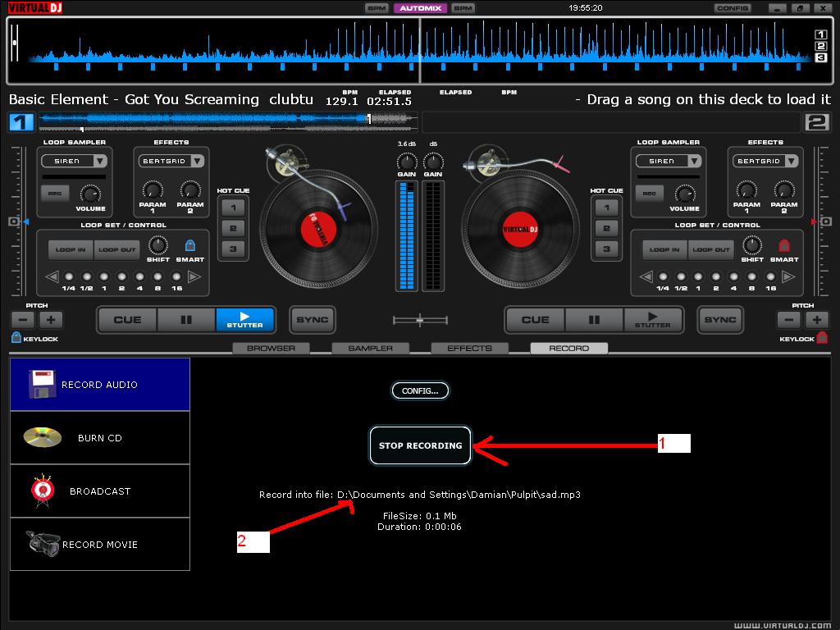
Task: Switch waveform zoom to level 1
Action: click(820, 34)
